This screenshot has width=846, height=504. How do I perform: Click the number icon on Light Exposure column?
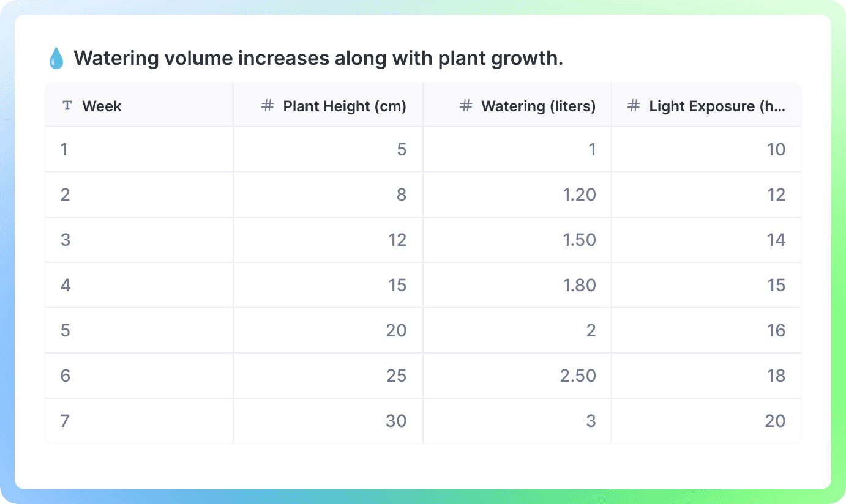pos(633,106)
